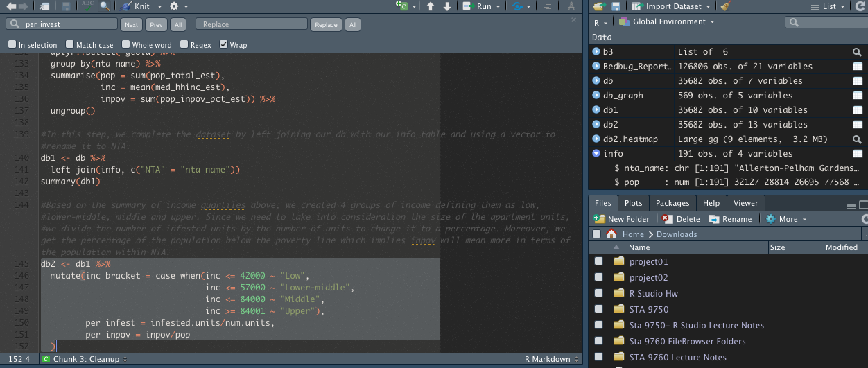Image resolution: width=868 pixels, height=368 pixels.
Task: Go forward to next source location
Action: click(24, 6)
